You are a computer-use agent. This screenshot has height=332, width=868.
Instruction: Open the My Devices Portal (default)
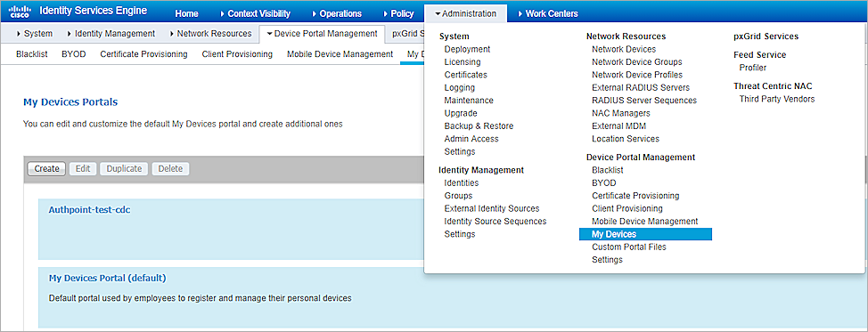(x=108, y=278)
